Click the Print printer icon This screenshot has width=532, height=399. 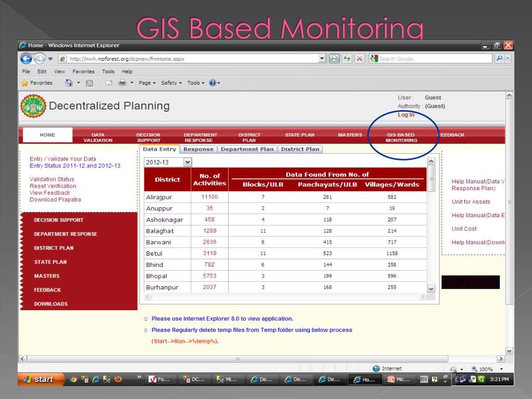click(x=122, y=83)
